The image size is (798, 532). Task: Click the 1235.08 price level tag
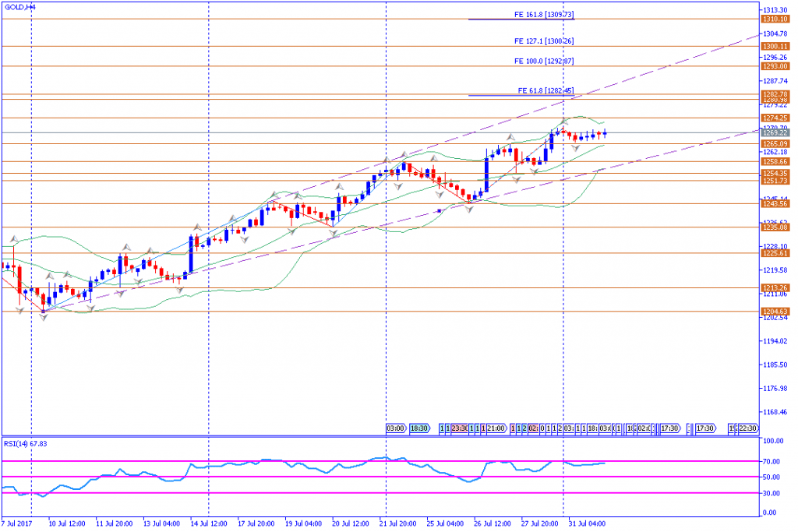tap(775, 227)
